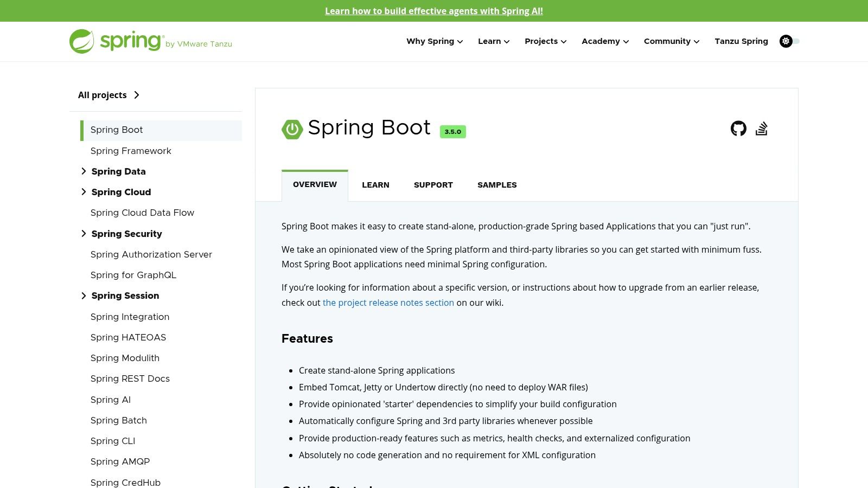Click the 'Embed Tomcat, Jetty or Undertow' bullet
Viewport: 868px width, 488px height.
pyautogui.click(x=443, y=387)
